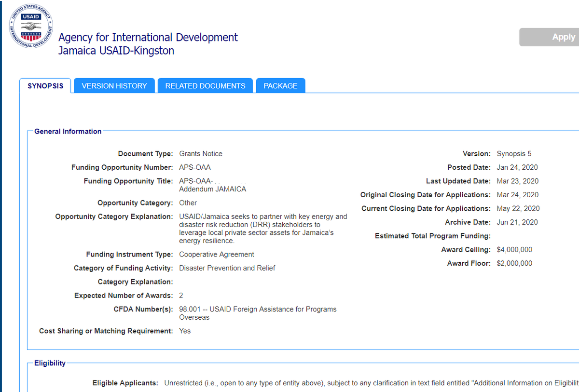This screenshot has height=392, width=579.
Task: Click the Document Type label
Action: click(x=145, y=154)
